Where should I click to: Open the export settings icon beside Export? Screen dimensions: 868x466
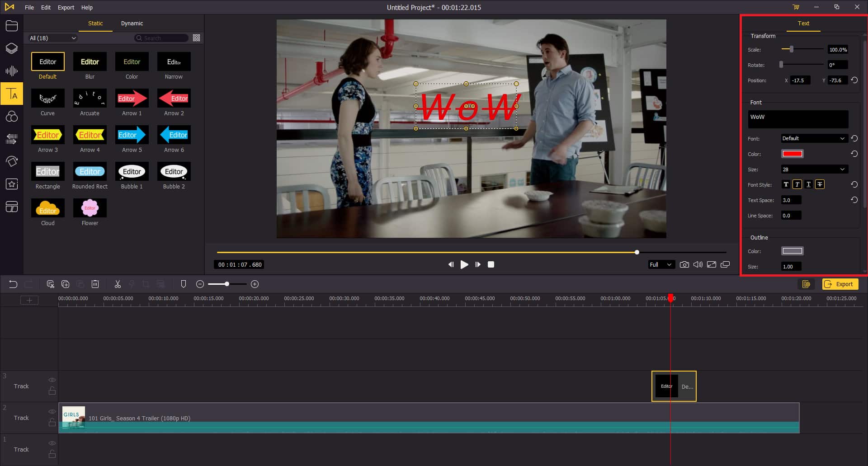click(x=806, y=284)
